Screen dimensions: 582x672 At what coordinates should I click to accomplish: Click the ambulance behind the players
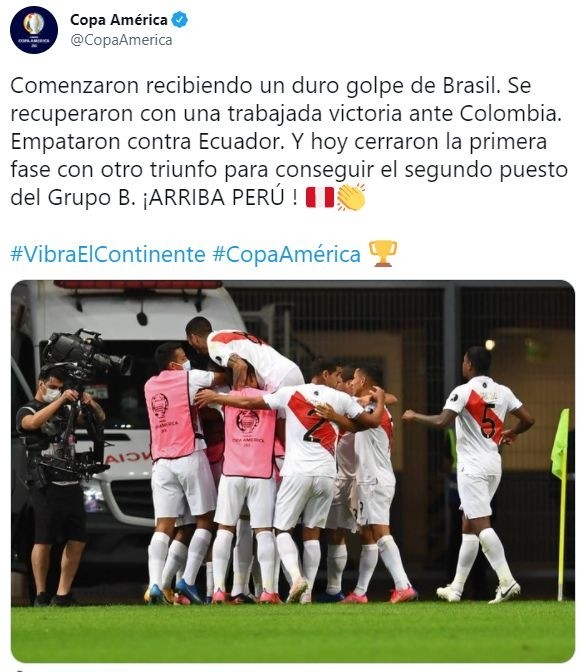point(124,411)
